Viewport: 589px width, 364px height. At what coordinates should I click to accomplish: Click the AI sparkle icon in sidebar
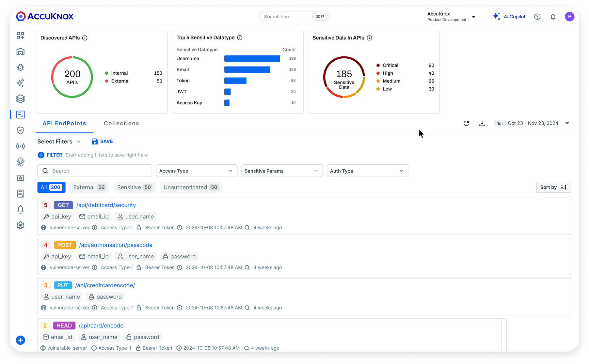tap(20, 83)
